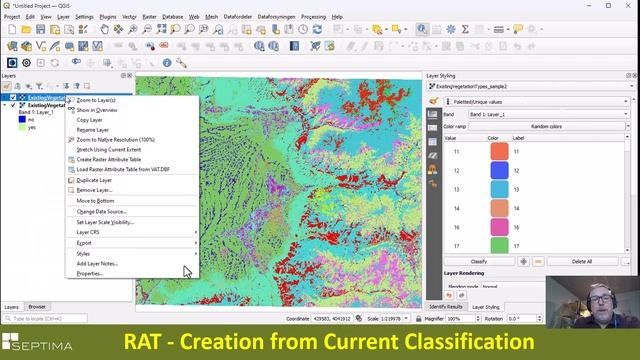Select the Pan Map hand tool
The width and height of the screenshot is (640, 360).
(x=104, y=29)
